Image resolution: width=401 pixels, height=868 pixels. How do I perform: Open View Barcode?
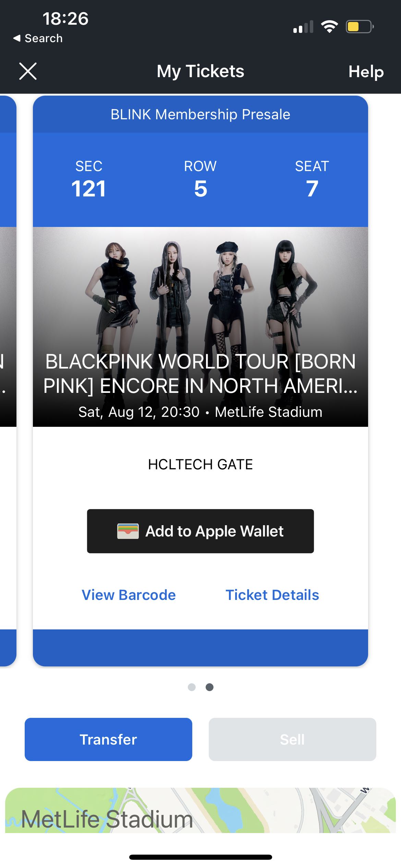click(x=129, y=595)
